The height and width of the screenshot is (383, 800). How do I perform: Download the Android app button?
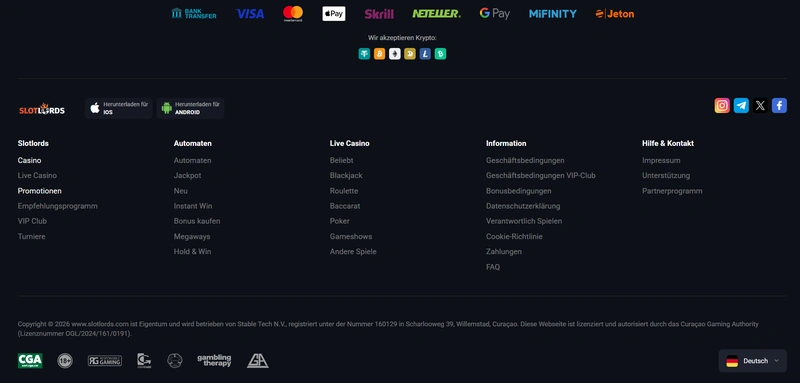click(190, 108)
